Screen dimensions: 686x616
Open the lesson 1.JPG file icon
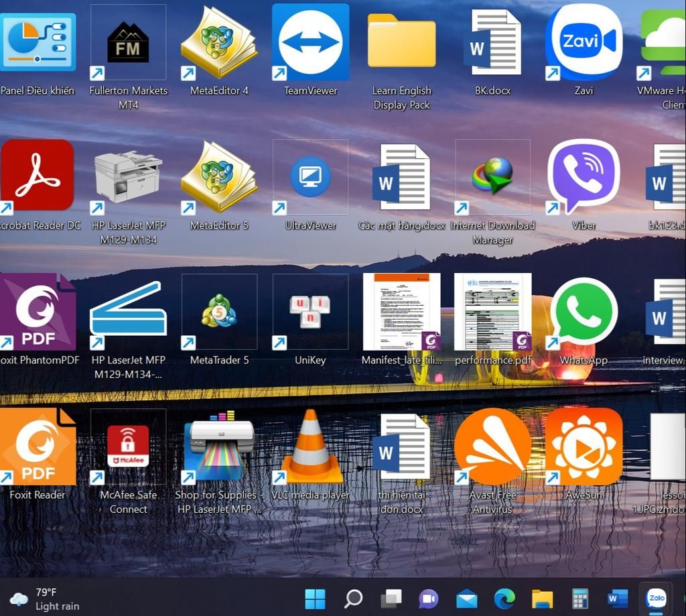click(668, 446)
